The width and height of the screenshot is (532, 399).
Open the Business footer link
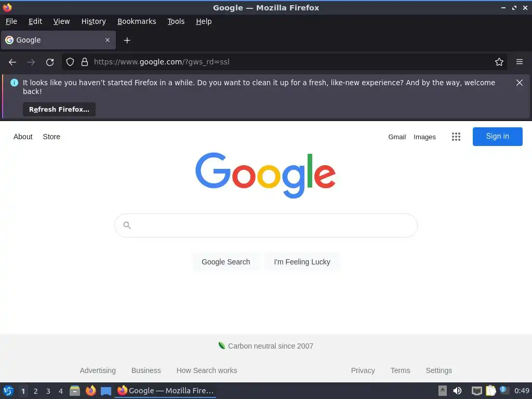coord(146,370)
